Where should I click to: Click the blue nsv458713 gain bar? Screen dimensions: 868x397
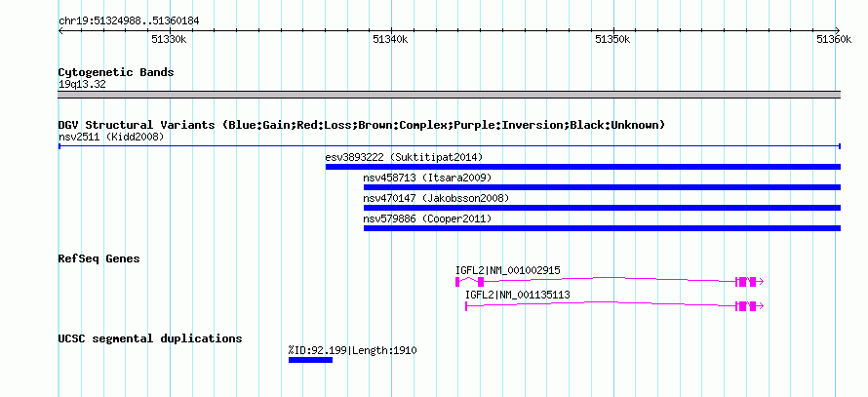click(603, 187)
